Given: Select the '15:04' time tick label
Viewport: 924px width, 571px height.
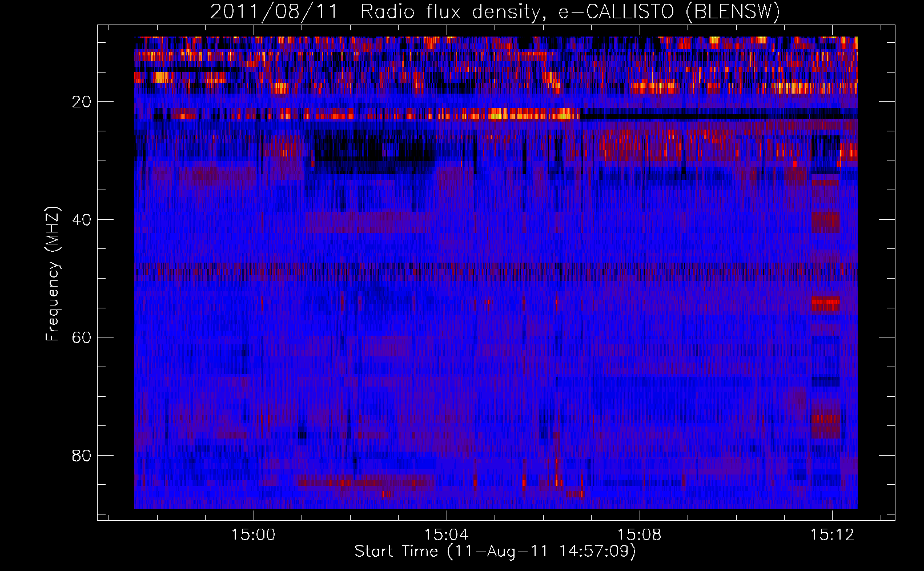Looking at the screenshot, I should pyautogui.click(x=446, y=534).
